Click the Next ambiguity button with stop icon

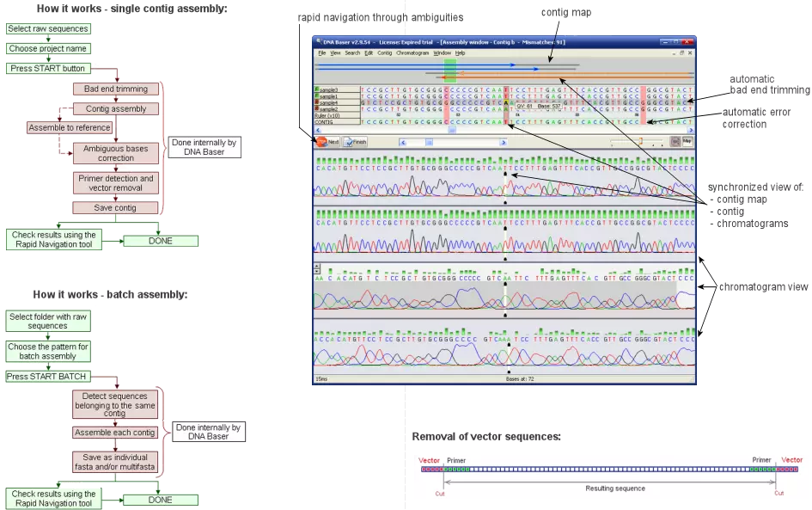327,142
